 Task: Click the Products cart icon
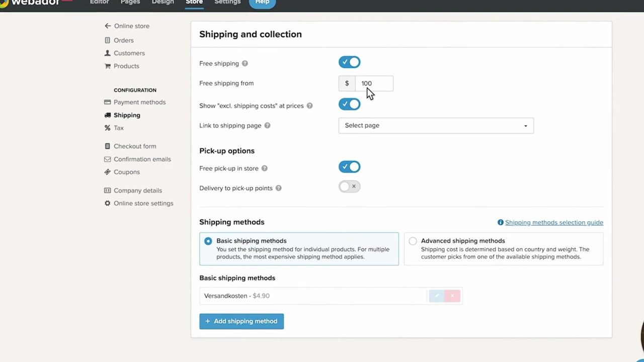coord(107,66)
